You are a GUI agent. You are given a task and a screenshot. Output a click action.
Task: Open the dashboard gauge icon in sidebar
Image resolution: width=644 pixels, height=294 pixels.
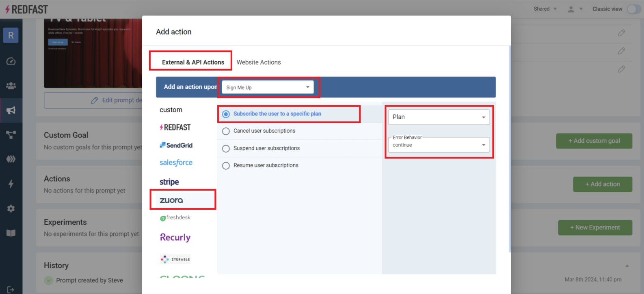pos(11,61)
